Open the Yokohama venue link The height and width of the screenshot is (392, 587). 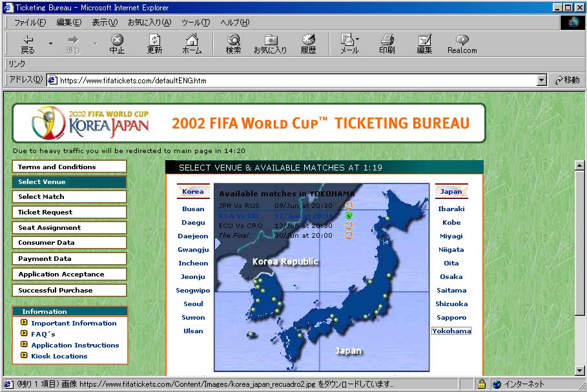pos(451,331)
